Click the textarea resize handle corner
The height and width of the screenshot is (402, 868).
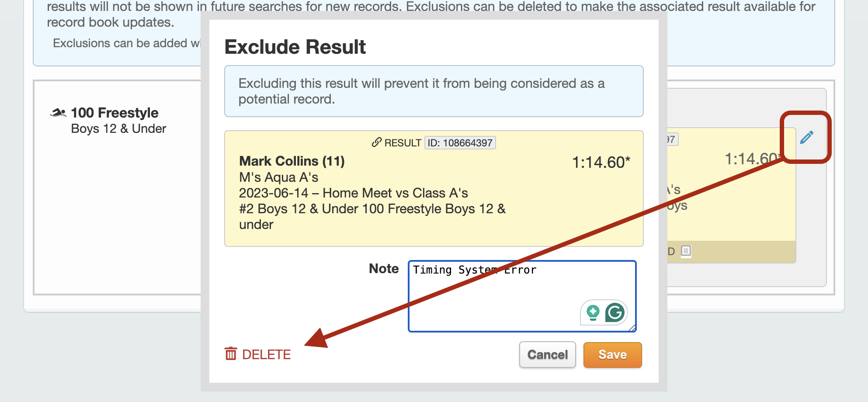(x=632, y=328)
